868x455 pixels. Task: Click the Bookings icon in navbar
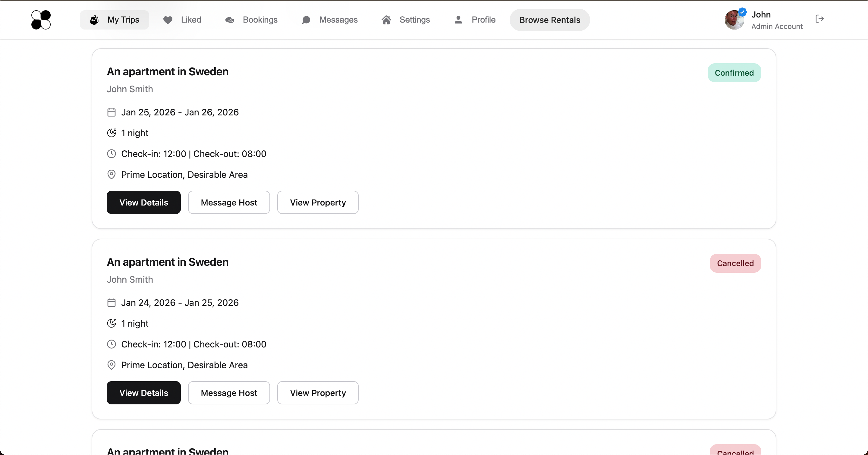tap(230, 20)
